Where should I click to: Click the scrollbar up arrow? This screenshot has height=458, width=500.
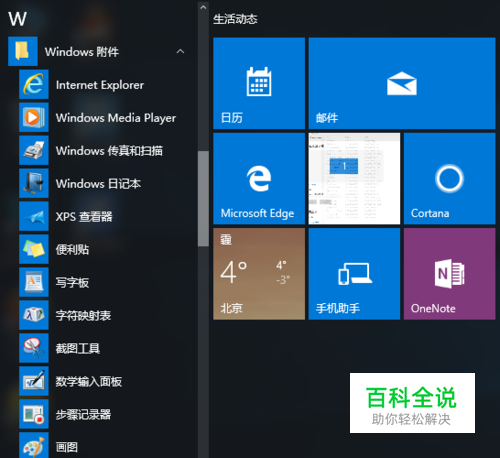(203, 7)
